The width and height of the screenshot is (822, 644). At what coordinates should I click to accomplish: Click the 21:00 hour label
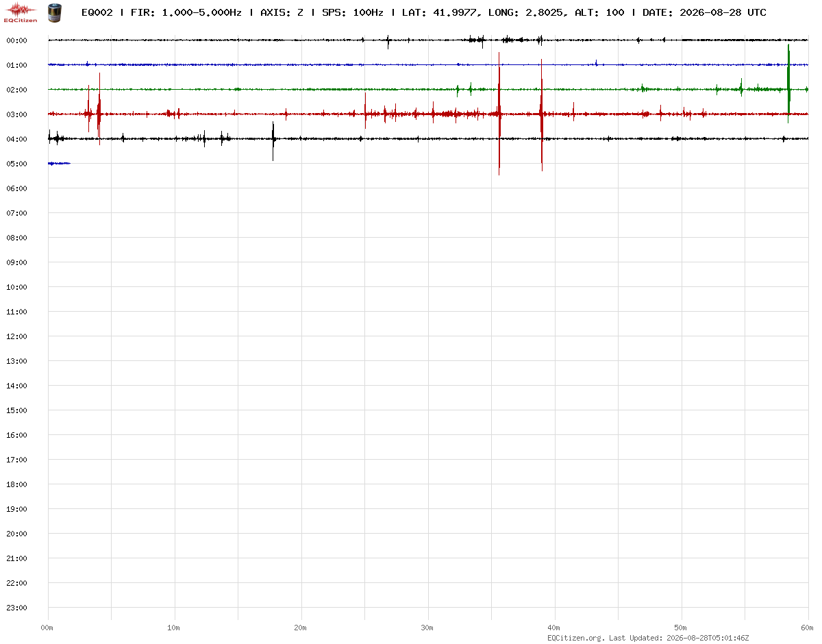click(x=16, y=558)
